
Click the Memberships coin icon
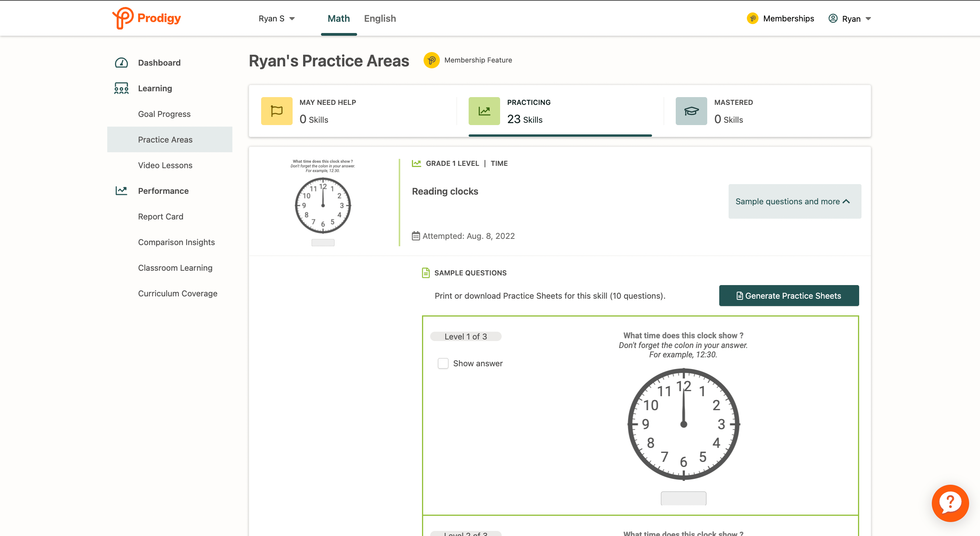click(x=753, y=18)
